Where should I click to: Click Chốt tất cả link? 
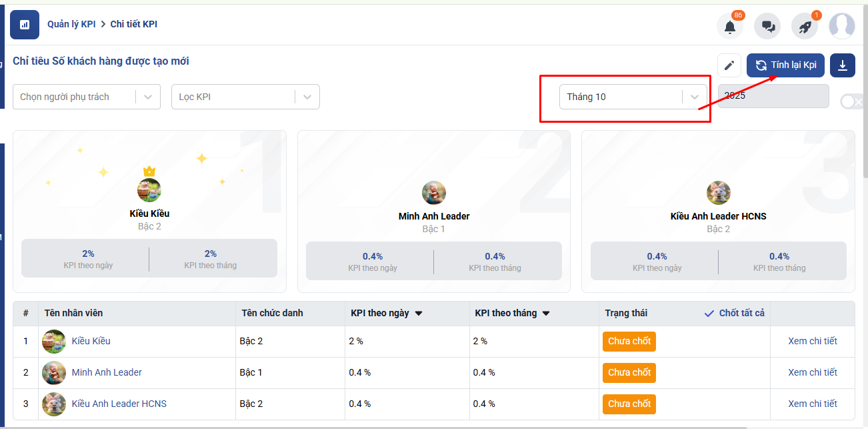(x=735, y=314)
